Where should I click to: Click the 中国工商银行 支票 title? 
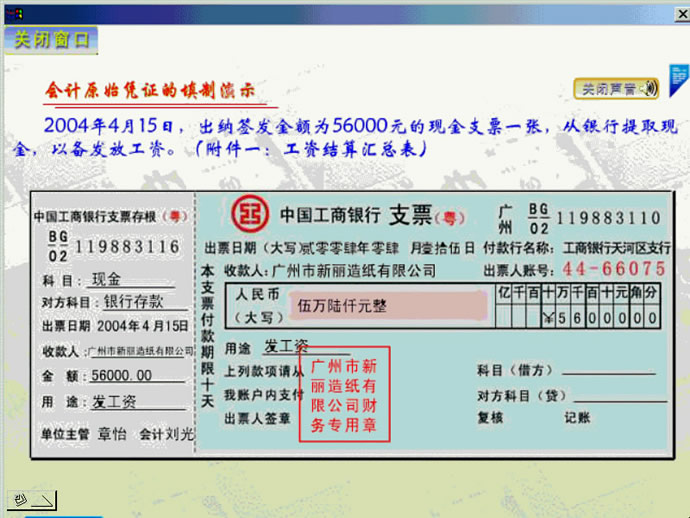356,215
